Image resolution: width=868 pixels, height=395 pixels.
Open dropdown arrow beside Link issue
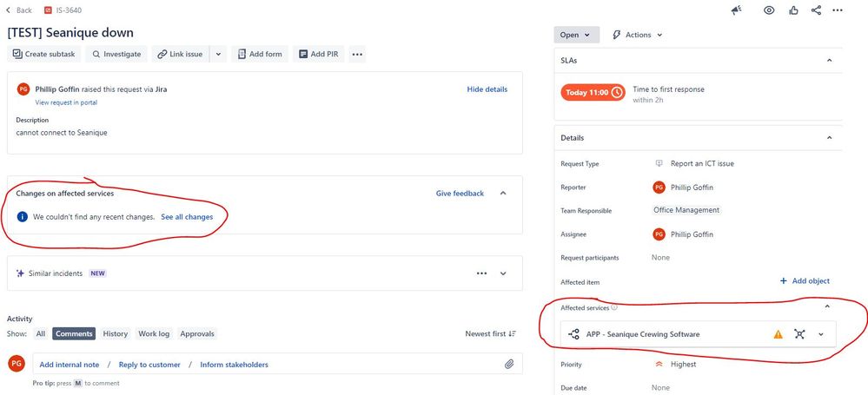(x=218, y=54)
